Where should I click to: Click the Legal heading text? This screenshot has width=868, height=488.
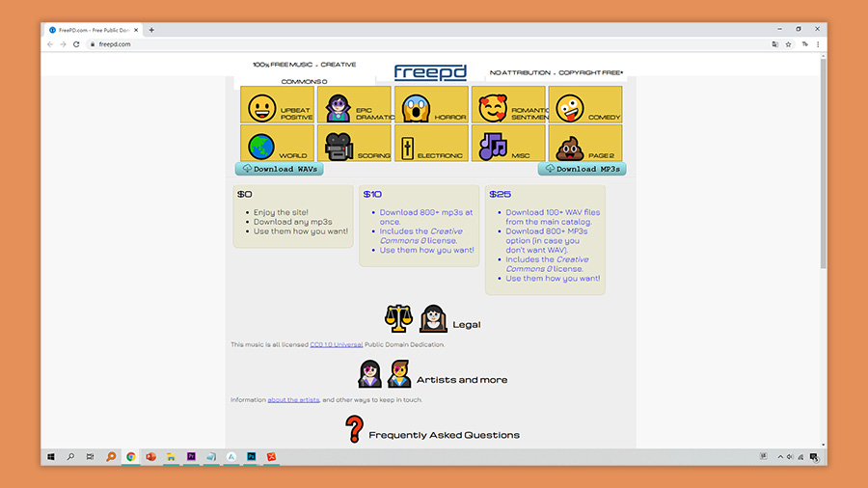(467, 325)
